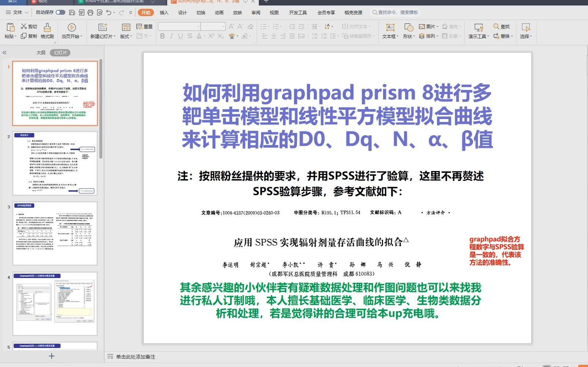588x367 pixels.
Task: Click the notes area "单击此处添加备注"
Action: (x=135, y=356)
